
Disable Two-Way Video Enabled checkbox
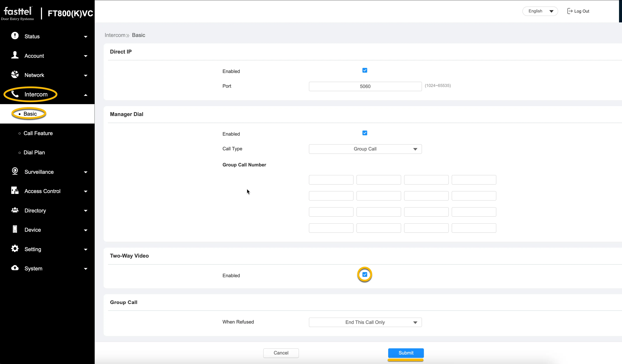(x=365, y=274)
